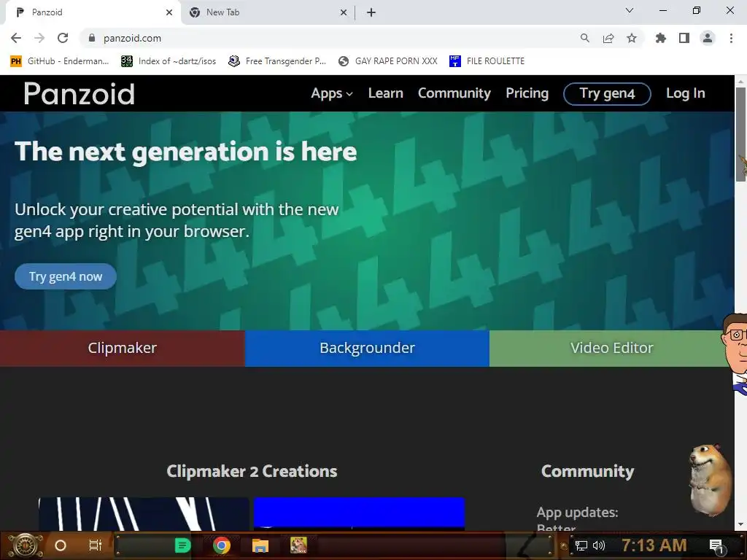Viewport: 747px width, 560px height.
Task: Open Cortana circle on the taskbar
Action: (61, 545)
